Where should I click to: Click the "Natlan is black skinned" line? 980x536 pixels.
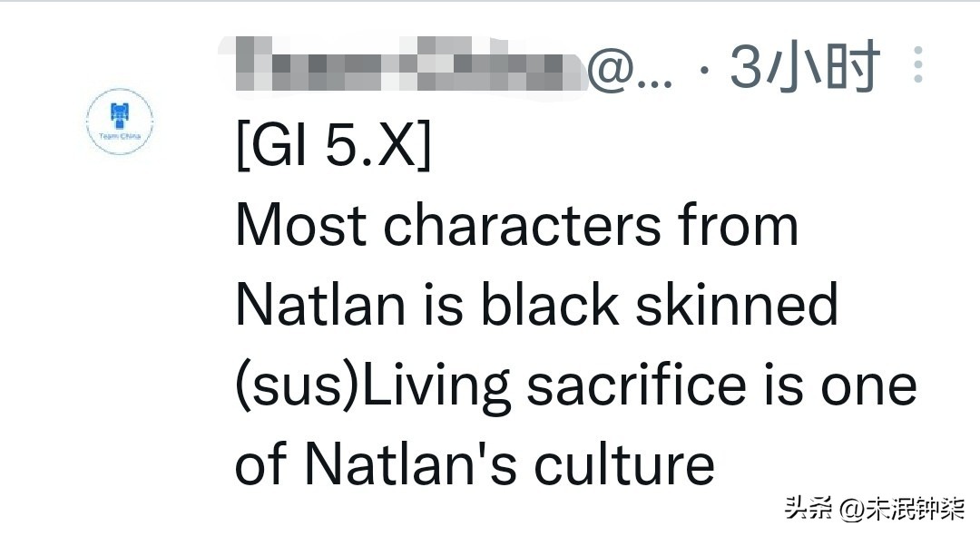(x=536, y=305)
